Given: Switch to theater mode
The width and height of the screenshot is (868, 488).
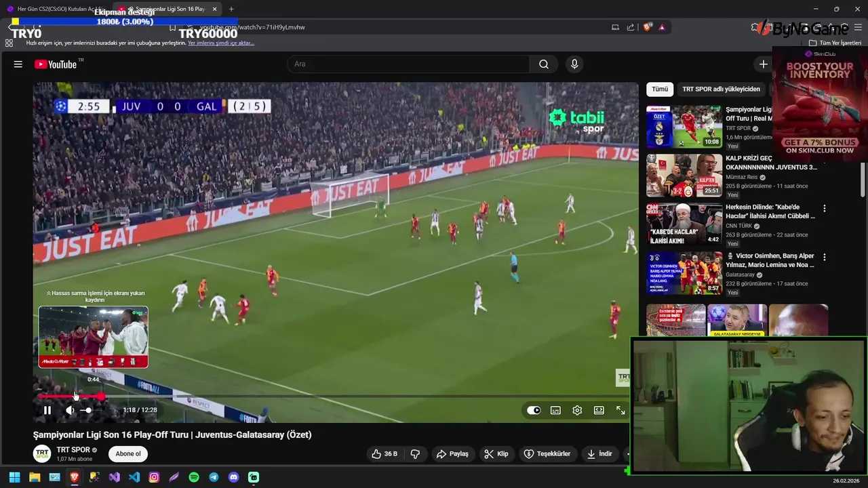Looking at the screenshot, I should pyautogui.click(x=599, y=410).
